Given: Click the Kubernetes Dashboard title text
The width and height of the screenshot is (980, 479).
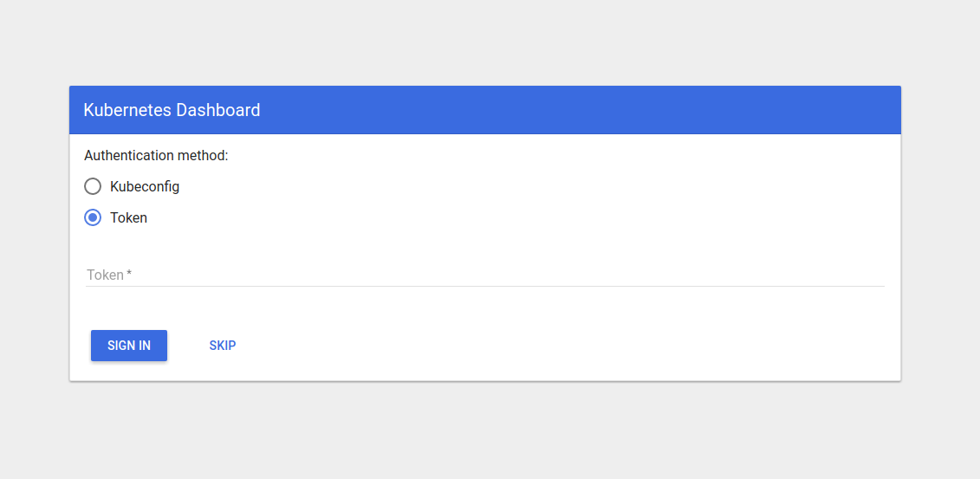Looking at the screenshot, I should click(172, 110).
